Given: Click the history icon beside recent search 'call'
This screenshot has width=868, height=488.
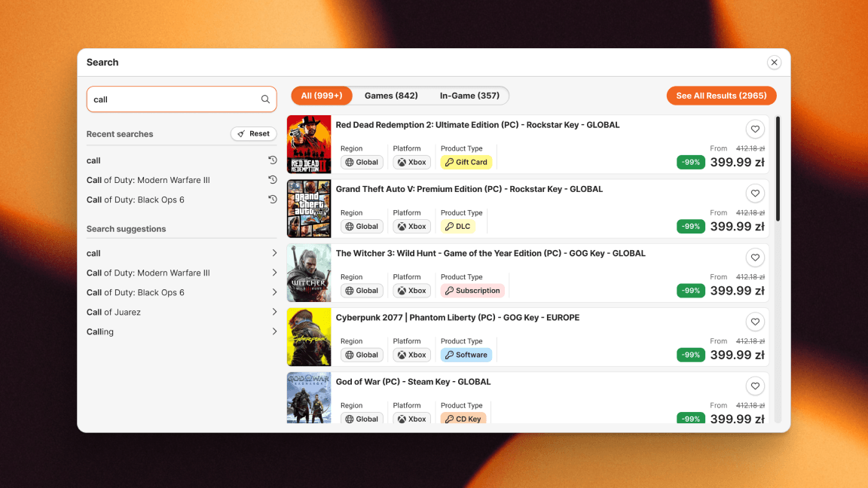Looking at the screenshot, I should pyautogui.click(x=272, y=160).
